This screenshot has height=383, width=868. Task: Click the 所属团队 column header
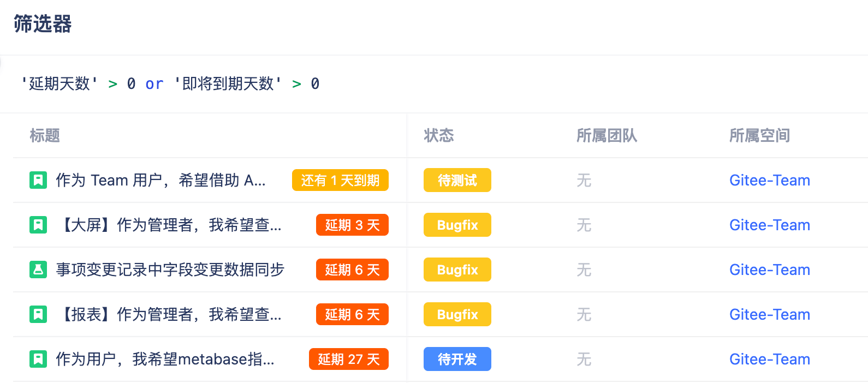[607, 135]
